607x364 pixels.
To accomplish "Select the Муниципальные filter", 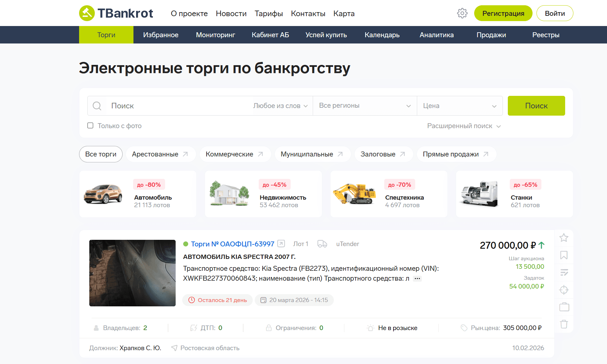I will 313,154.
